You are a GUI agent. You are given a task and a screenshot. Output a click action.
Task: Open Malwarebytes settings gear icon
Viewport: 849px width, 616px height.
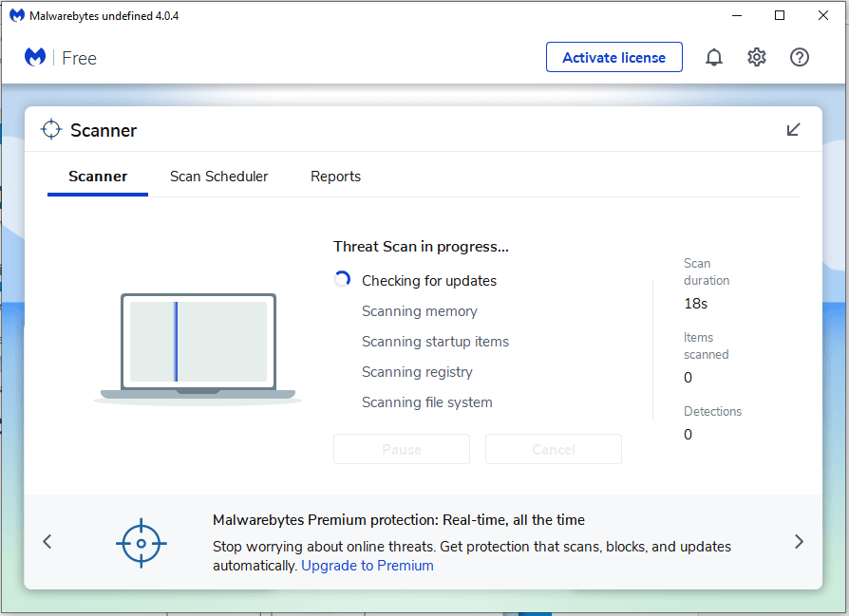(x=756, y=57)
